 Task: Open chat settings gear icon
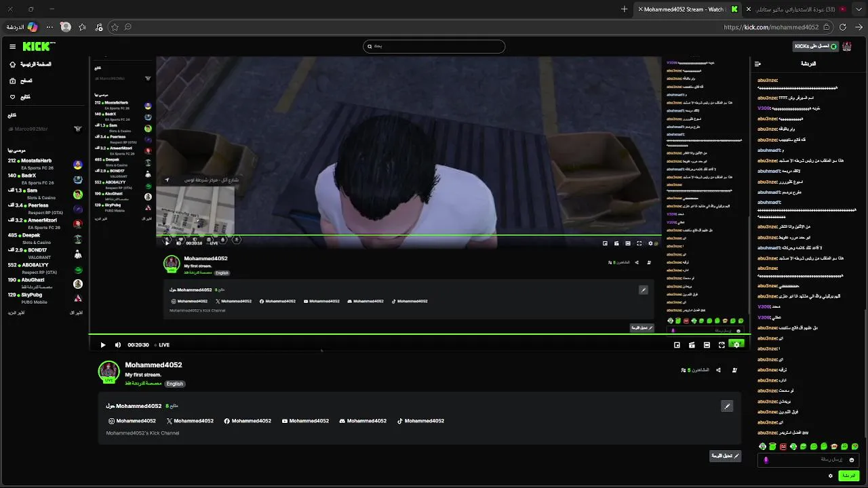point(830,476)
